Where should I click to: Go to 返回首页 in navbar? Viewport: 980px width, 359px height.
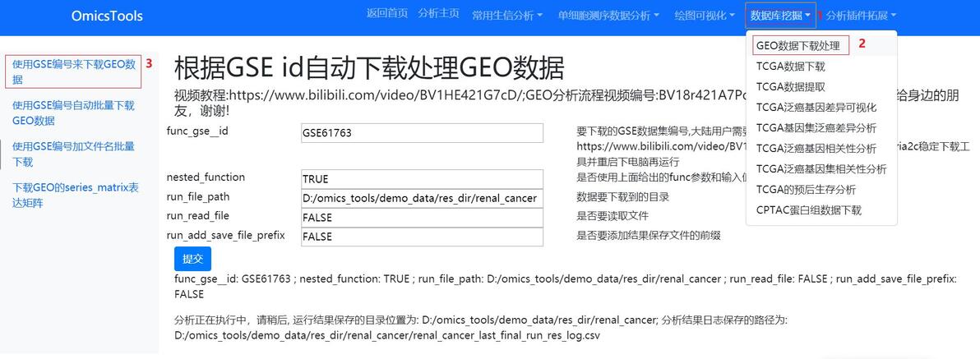click(387, 13)
